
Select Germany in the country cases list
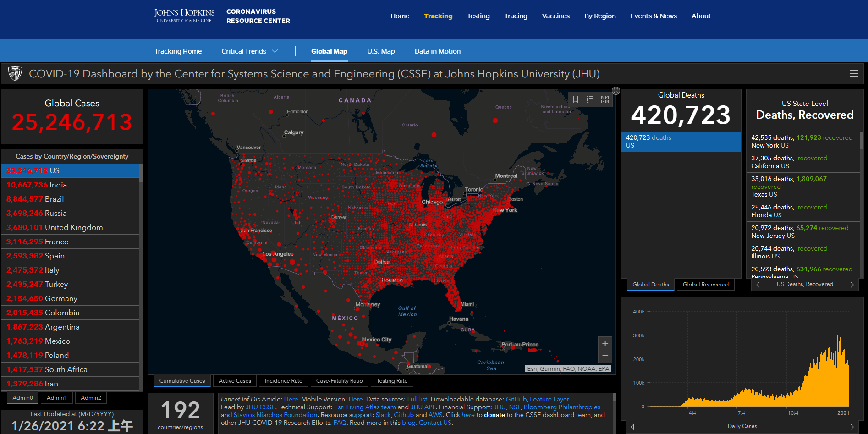71,298
